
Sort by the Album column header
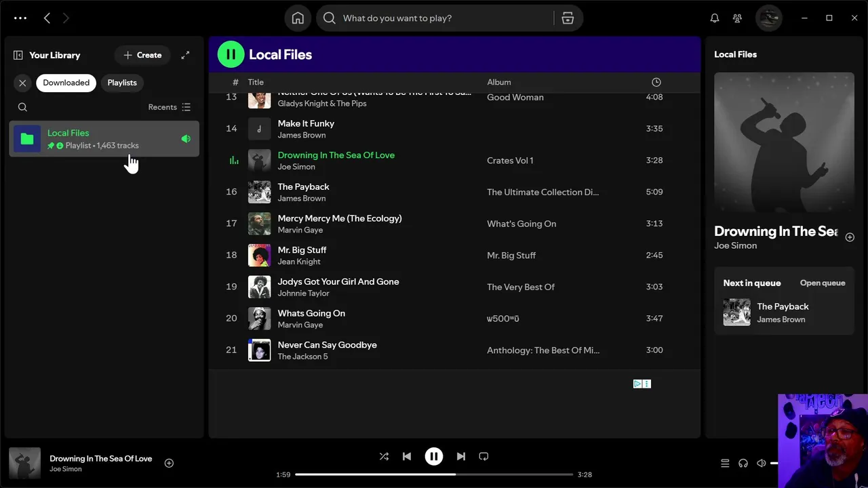click(499, 82)
